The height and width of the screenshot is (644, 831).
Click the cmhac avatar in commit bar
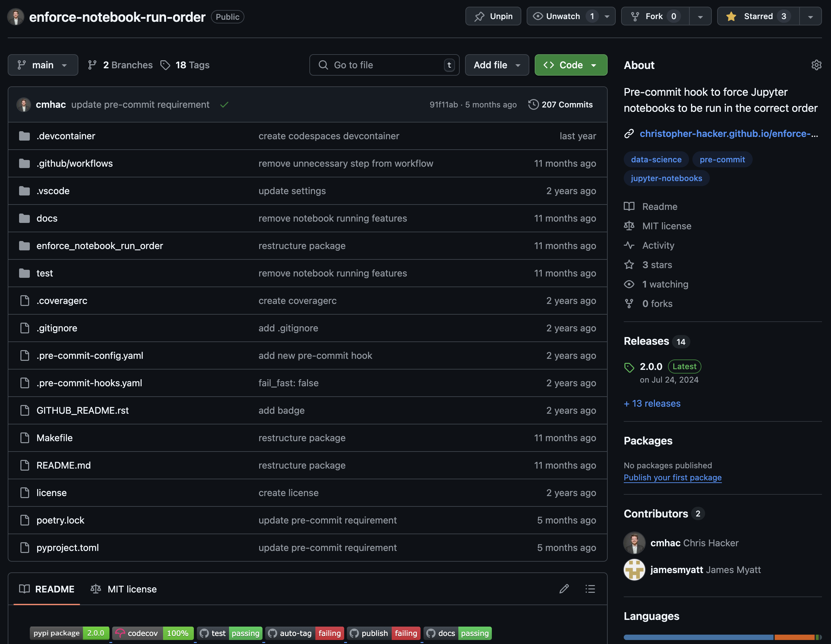click(23, 105)
